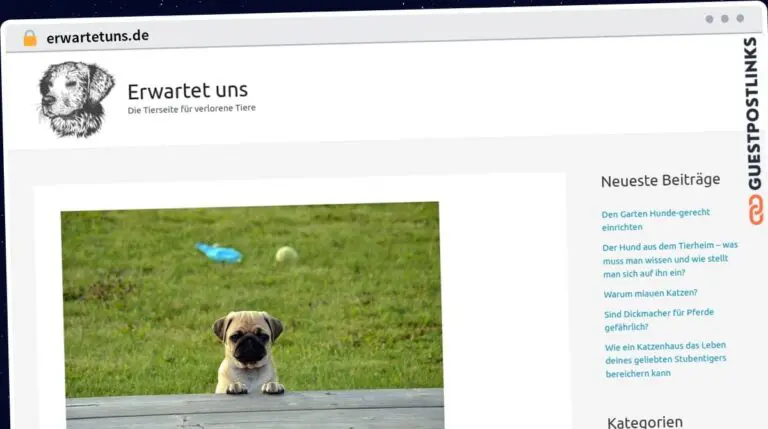Open post Wie ein Katzenhaus das Leben
The height and width of the screenshot is (429, 768).
(666, 359)
